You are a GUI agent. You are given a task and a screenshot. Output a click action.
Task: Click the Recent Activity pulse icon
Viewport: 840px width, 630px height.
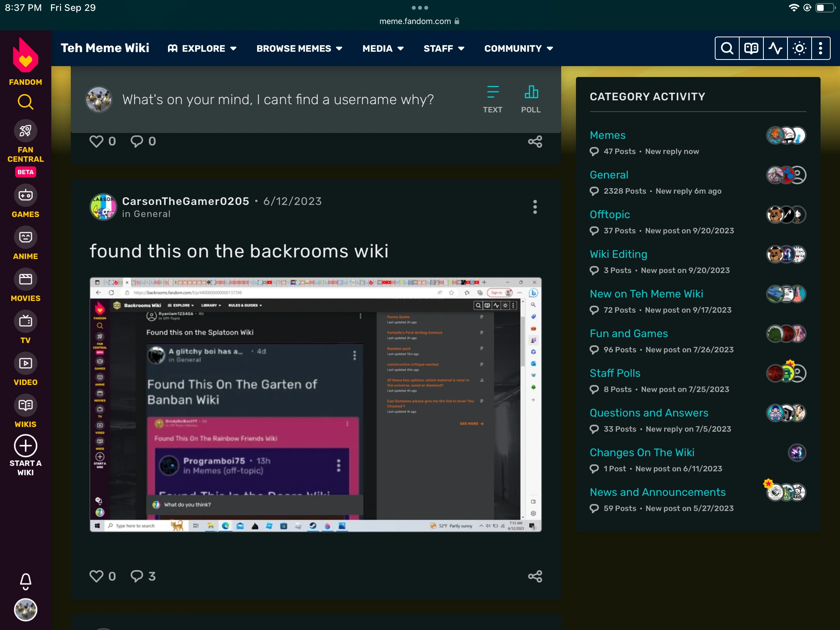point(775,49)
